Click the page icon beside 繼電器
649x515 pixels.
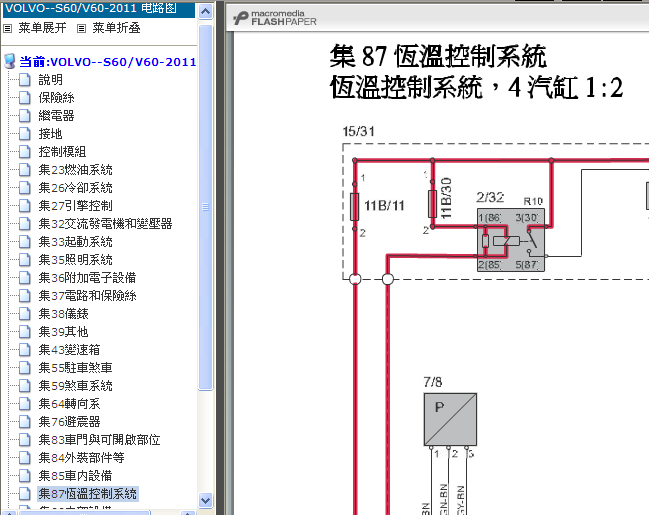point(25,116)
